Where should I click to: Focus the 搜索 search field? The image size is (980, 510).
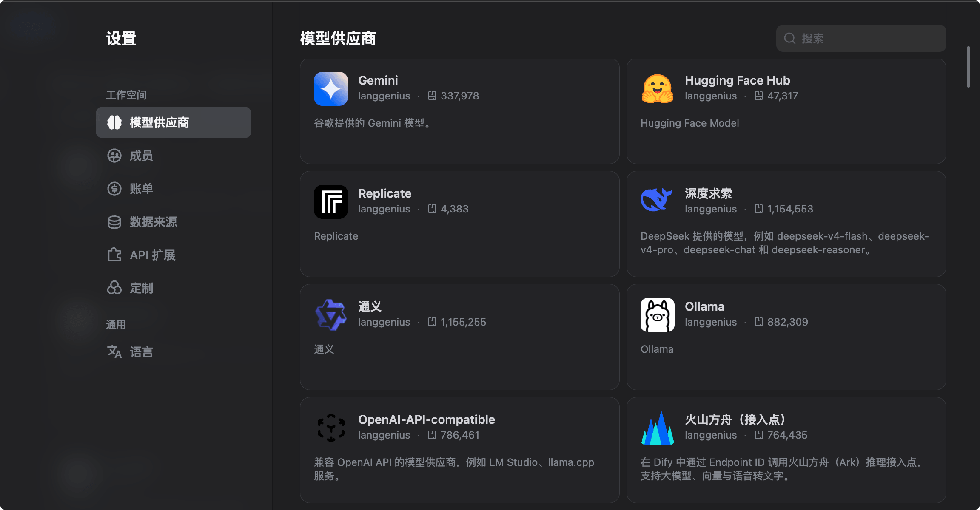[861, 38]
